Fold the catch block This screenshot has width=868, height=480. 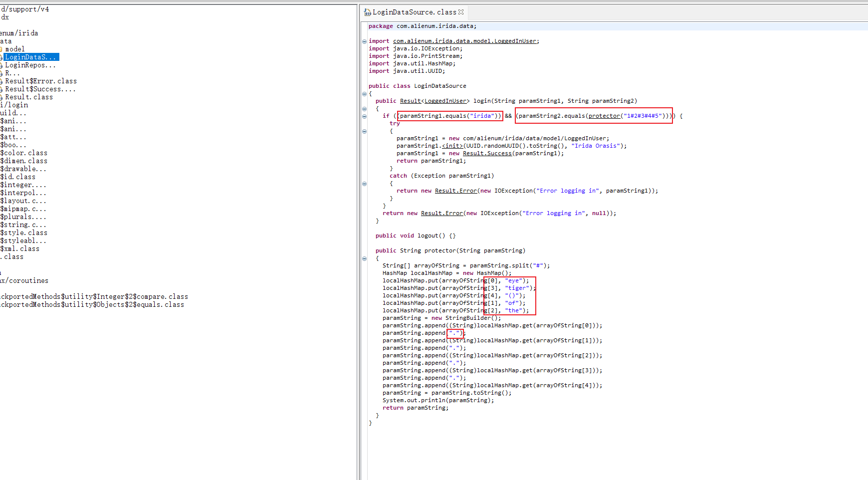[364, 184]
